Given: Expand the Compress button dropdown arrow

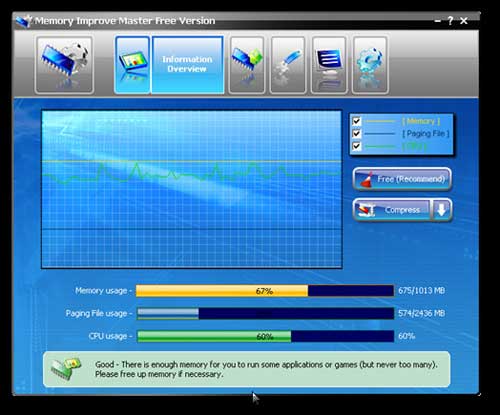Looking at the screenshot, I should point(441,210).
